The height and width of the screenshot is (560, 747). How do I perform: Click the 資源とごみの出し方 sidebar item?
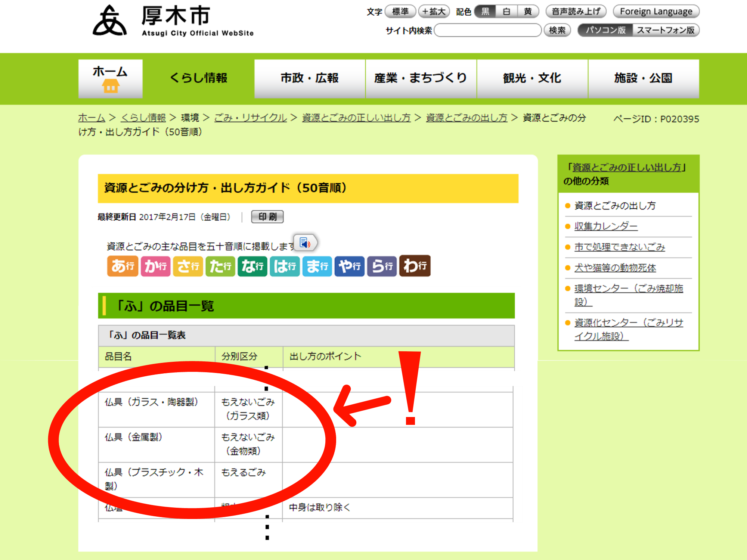615,206
